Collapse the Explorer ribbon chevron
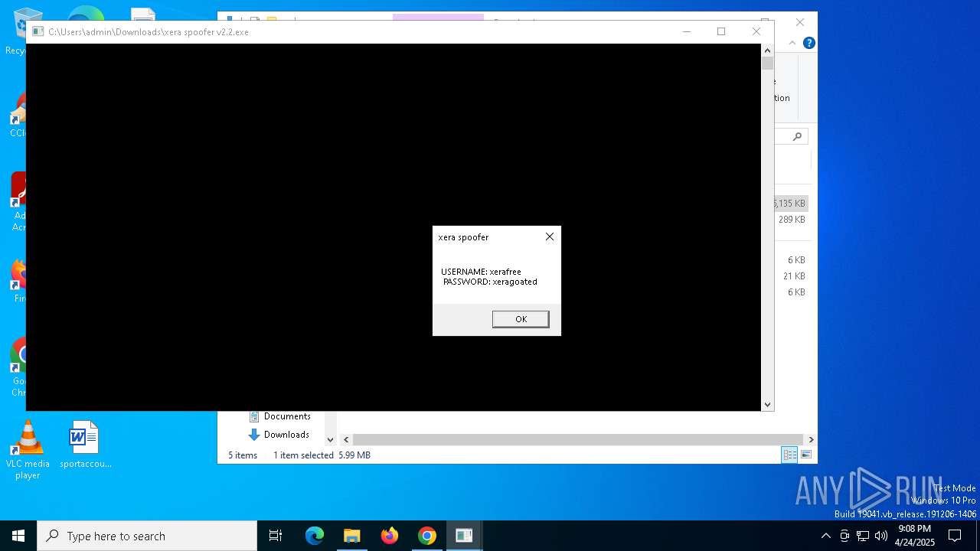This screenshot has width=980, height=551. pyautogui.click(x=792, y=43)
